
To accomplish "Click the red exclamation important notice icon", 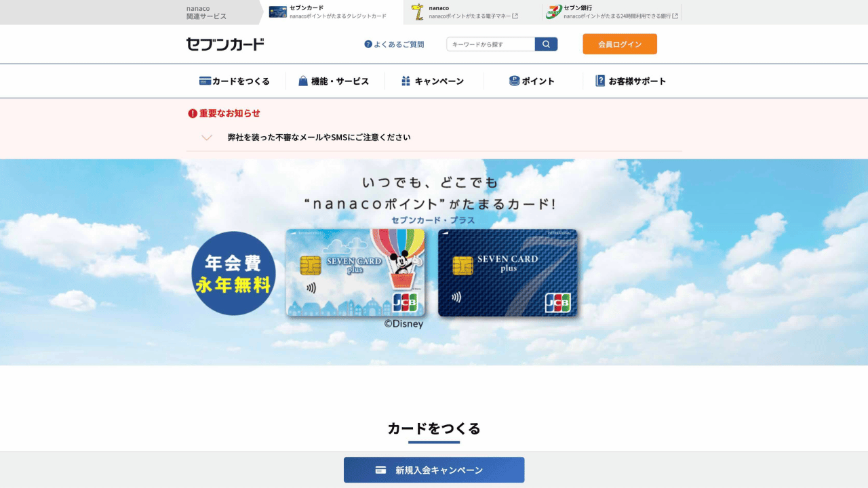I will click(x=193, y=113).
